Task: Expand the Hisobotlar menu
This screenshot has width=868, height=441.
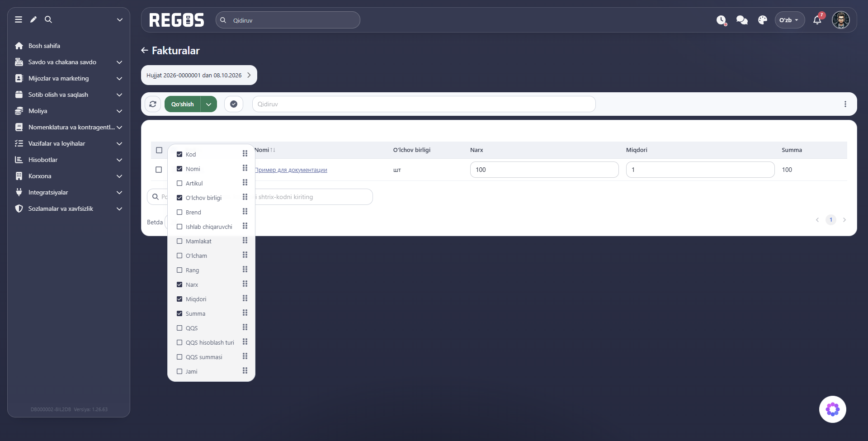Action: [x=69, y=160]
